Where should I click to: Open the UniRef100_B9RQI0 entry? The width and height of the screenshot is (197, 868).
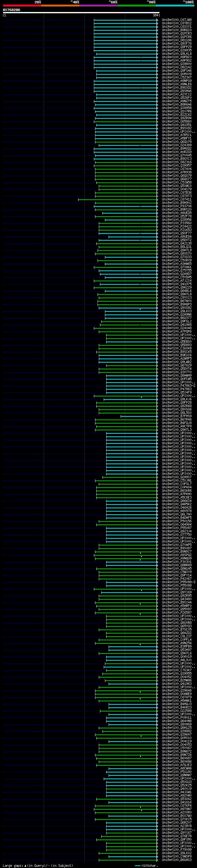click(x=177, y=30)
